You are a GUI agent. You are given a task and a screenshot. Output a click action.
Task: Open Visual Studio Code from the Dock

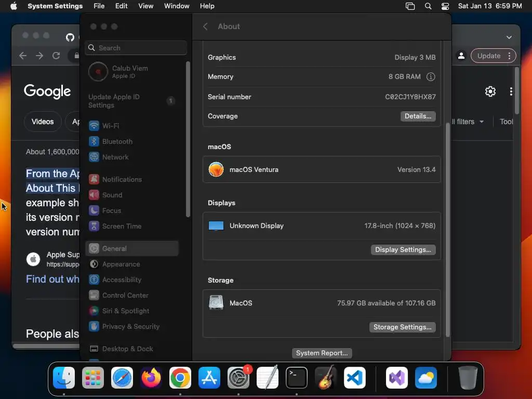(x=355, y=378)
